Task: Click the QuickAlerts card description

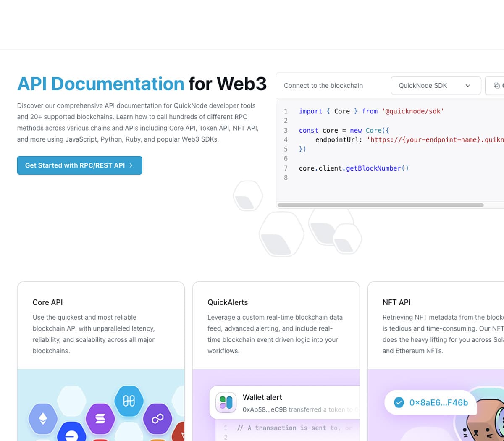Action: tap(275, 334)
